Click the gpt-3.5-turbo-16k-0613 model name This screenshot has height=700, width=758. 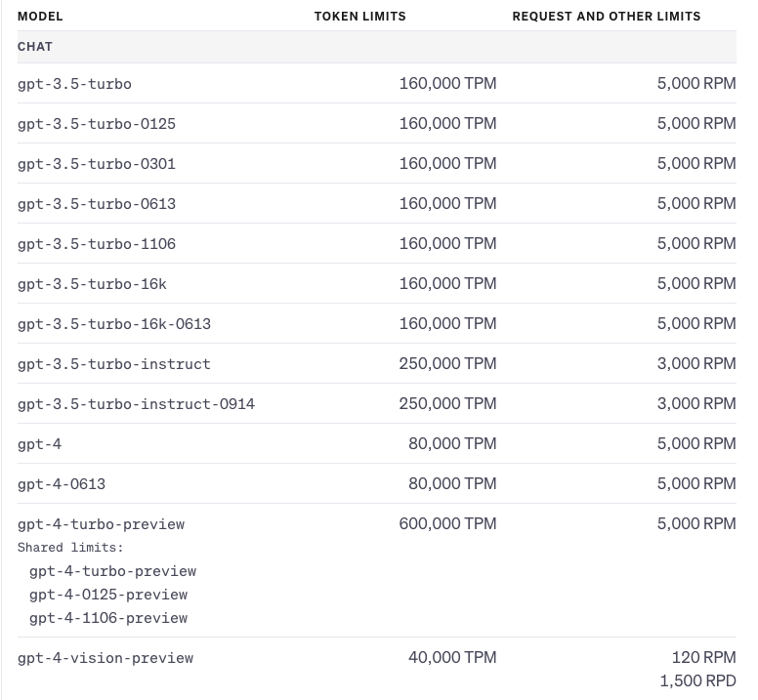coord(114,324)
